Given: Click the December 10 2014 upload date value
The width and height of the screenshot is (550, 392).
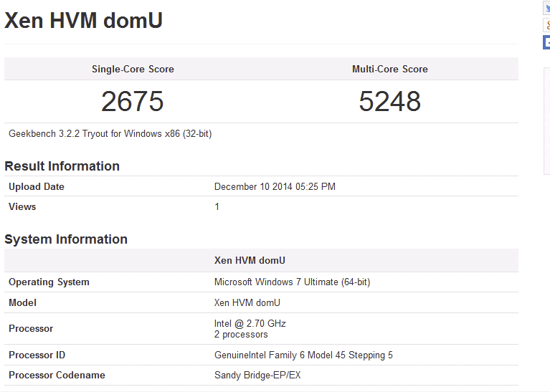Looking at the screenshot, I should pos(275,187).
